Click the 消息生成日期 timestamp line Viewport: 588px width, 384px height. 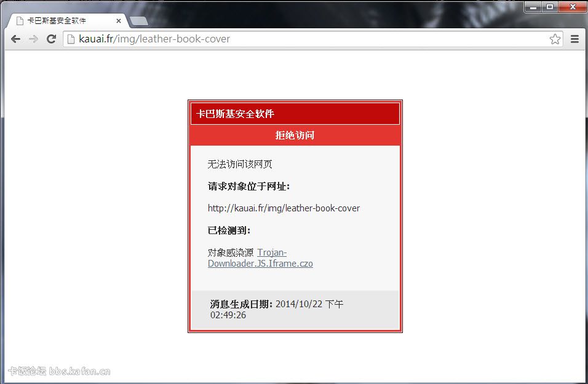click(277, 310)
